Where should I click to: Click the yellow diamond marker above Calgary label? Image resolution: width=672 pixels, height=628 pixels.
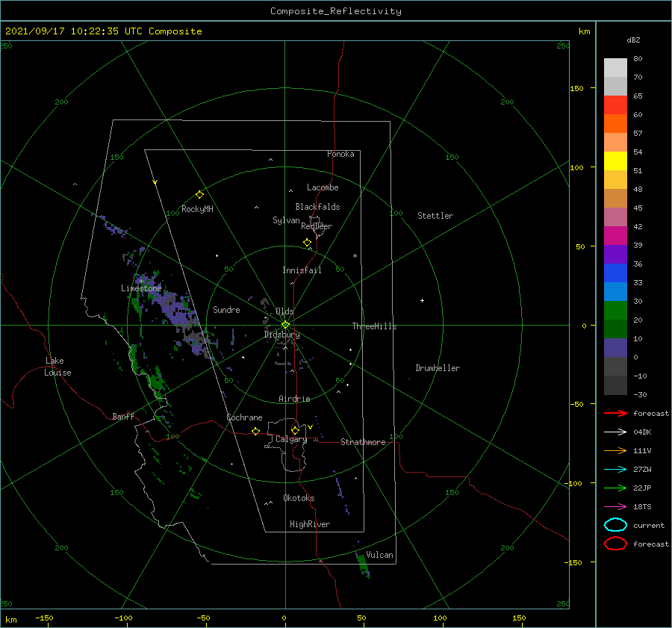pyautogui.click(x=295, y=430)
